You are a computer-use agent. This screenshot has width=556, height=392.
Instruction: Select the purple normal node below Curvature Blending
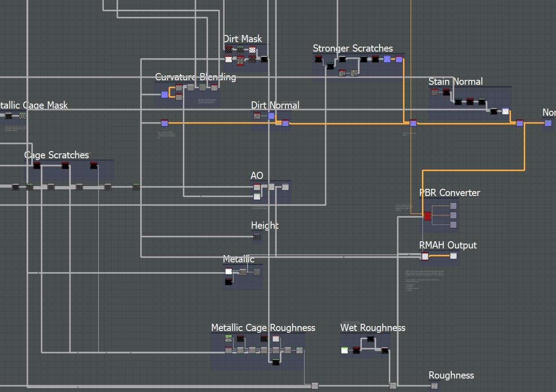point(165,123)
